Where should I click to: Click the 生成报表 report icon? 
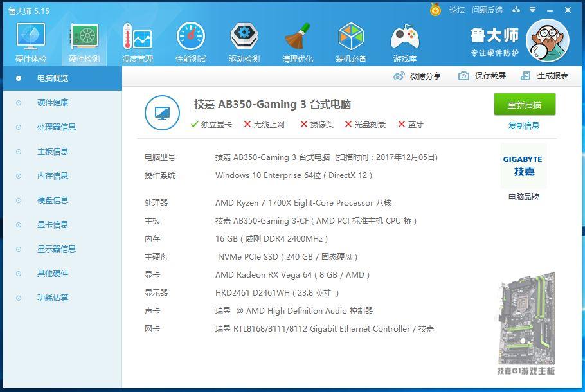(x=525, y=76)
